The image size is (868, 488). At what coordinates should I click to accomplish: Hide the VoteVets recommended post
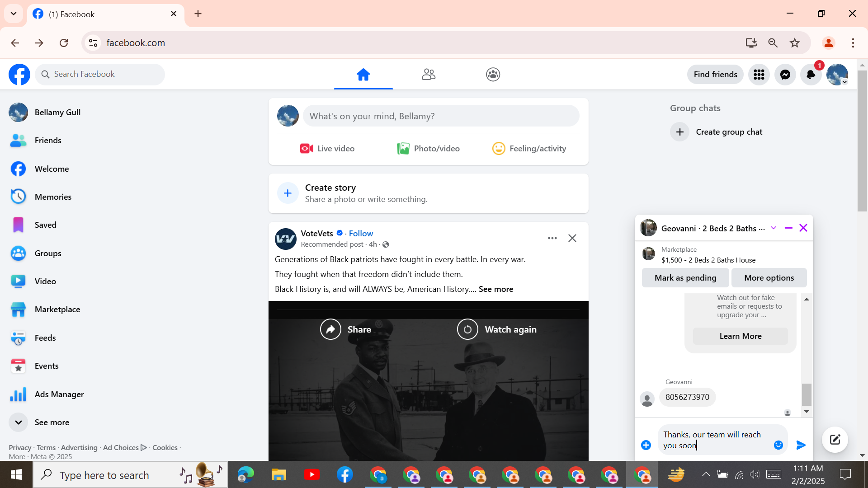[x=572, y=238]
